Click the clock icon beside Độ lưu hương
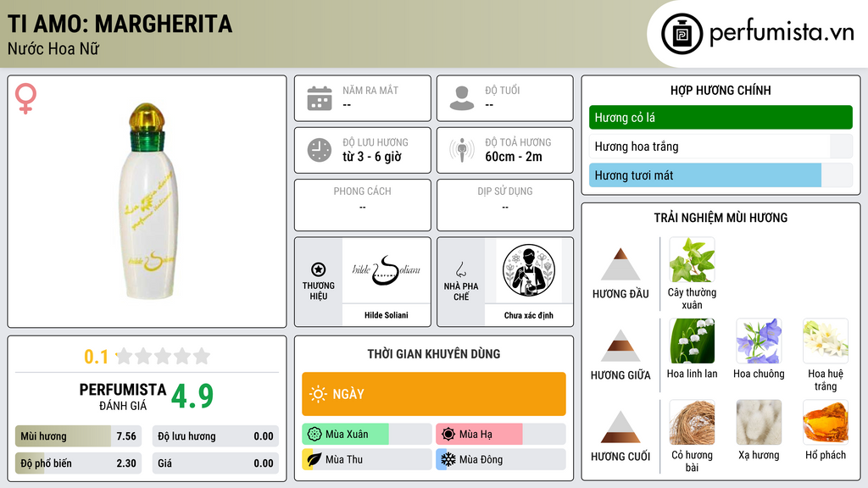 (x=320, y=150)
